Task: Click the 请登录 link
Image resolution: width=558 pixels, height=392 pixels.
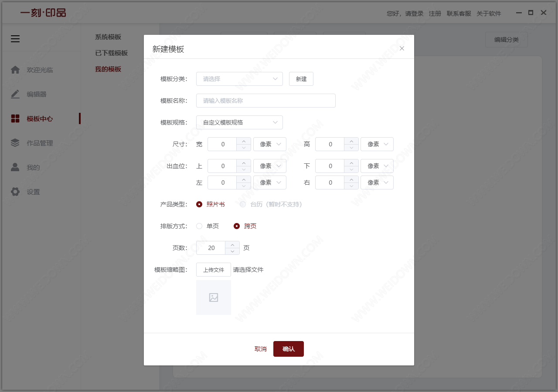Action: click(x=414, y=14)
